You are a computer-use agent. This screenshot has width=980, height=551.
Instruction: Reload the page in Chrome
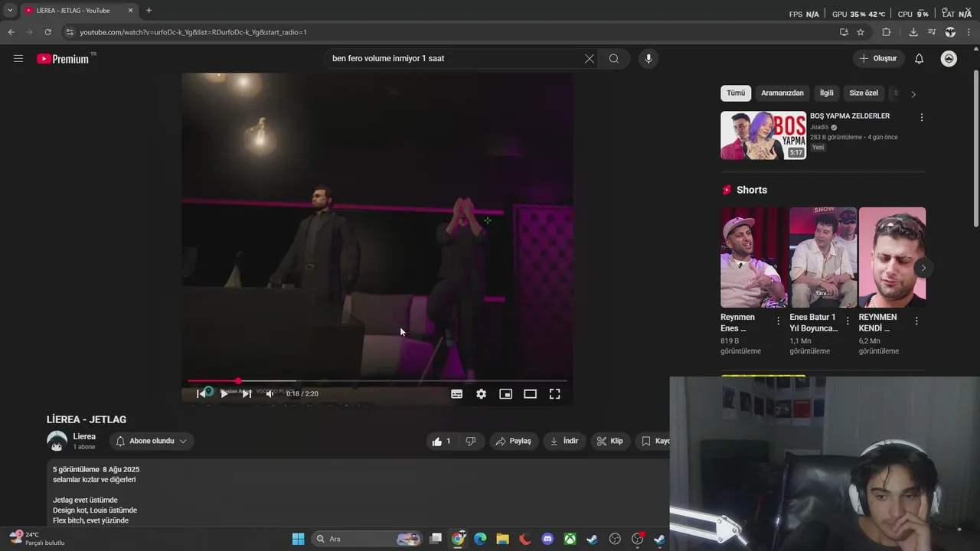point(47,32)
